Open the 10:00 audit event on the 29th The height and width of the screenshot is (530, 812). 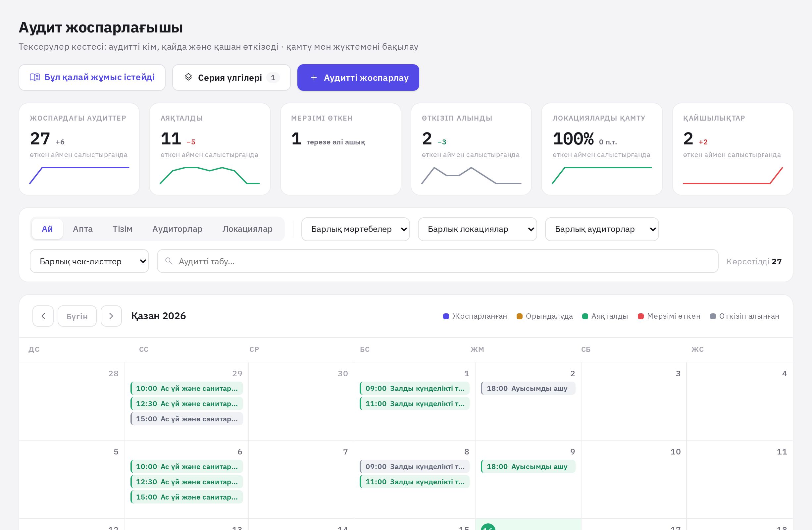[x=187, y=388]
